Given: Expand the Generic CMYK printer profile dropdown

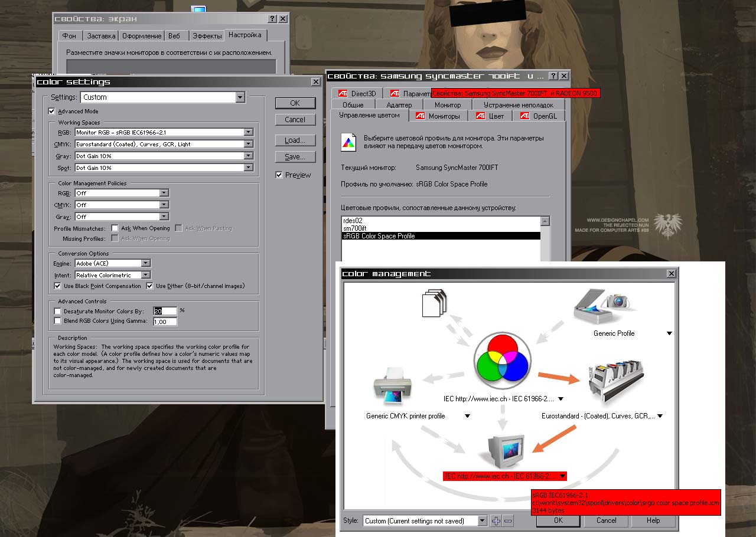Looking at the screenshot, I should [x=467, y=416].
